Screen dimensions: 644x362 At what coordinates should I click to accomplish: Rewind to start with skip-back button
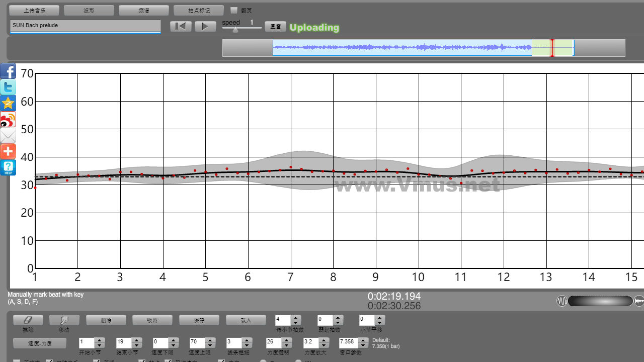pyautogui.click(x=181, y=27)
